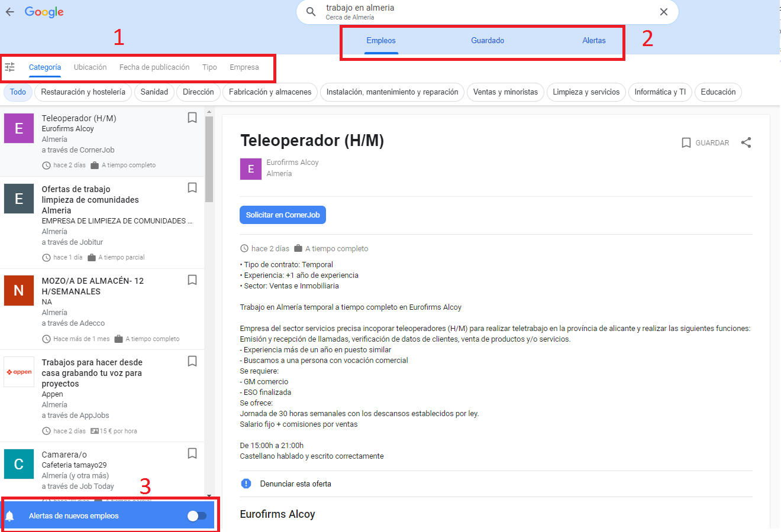Select the purple E logo of Teleoperador listing
781x532 pixels.
pyautogui.click(x=19, y=128)
